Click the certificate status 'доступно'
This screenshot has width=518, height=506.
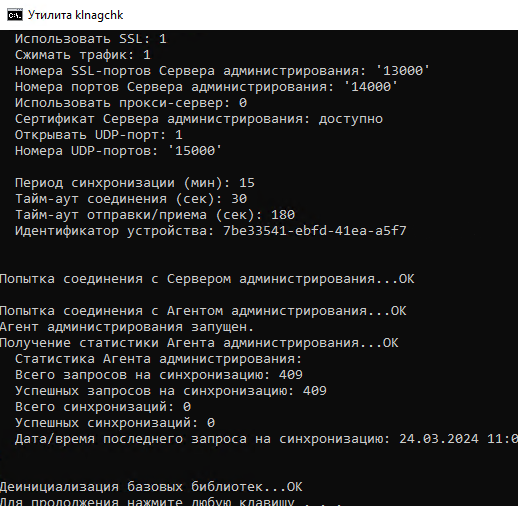[x=351, y=119]
